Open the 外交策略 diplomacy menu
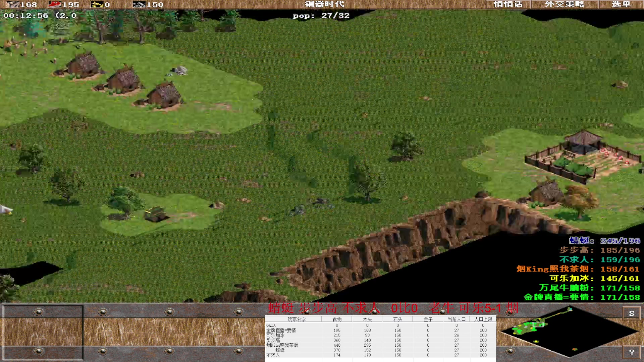 (565, 4)
